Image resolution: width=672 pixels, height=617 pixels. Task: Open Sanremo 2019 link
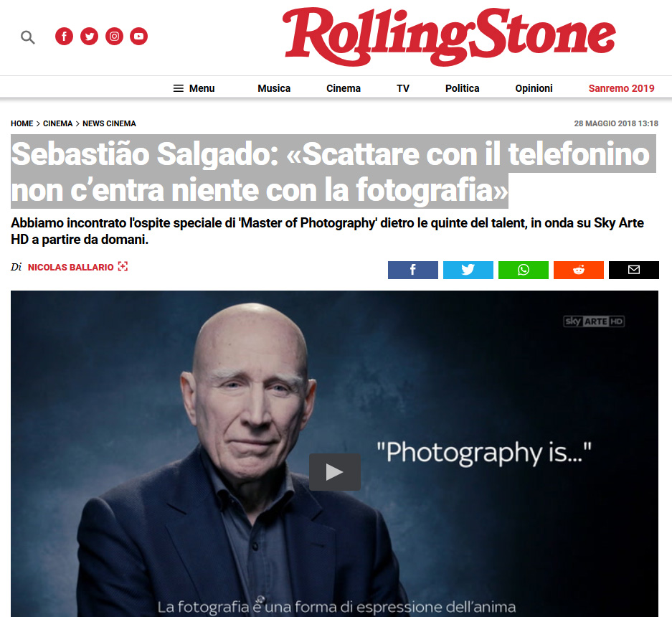click(621, 88)
